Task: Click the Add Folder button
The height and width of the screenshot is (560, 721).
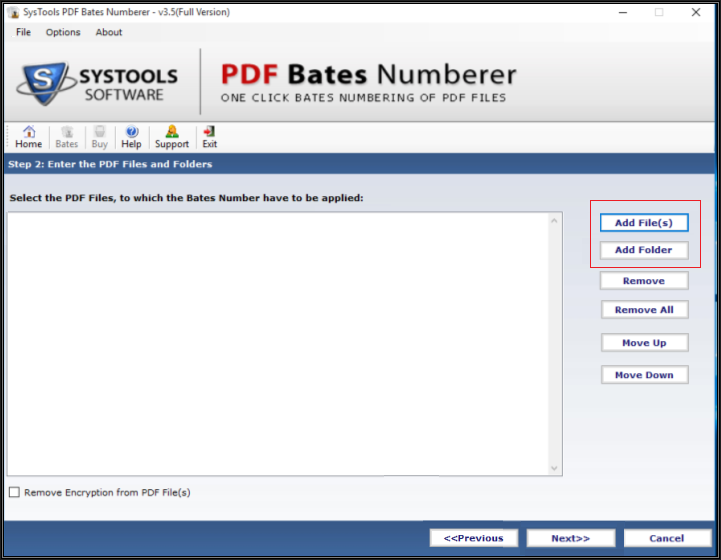Action: click(x=644, y=250)
